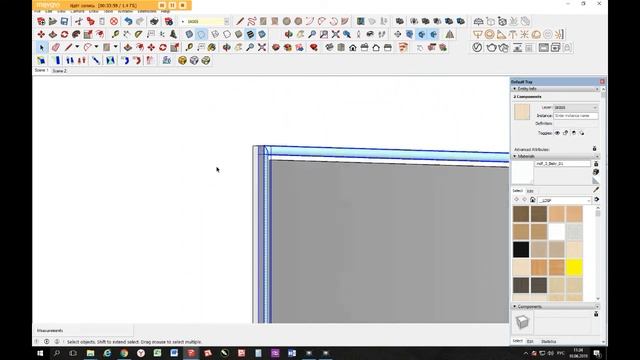The image size is (640, 360).
Task: Pick the white material swatch
Action: [556, 232]
